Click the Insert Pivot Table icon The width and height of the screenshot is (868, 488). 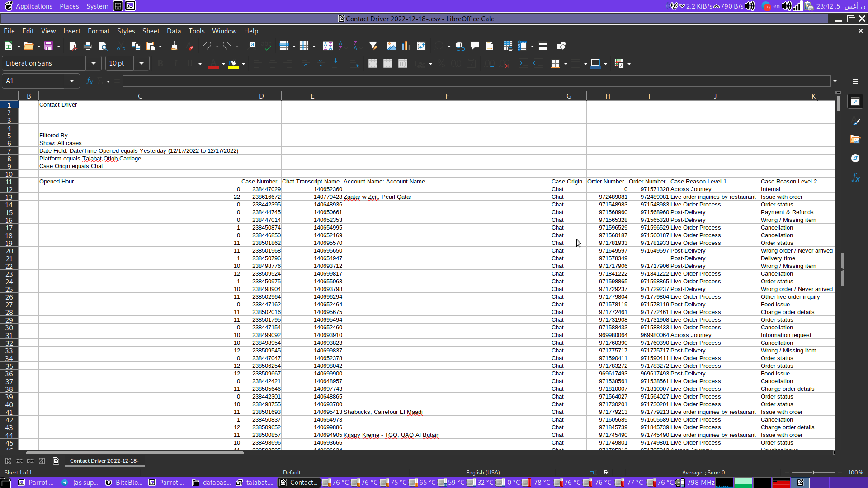[421, 46]
